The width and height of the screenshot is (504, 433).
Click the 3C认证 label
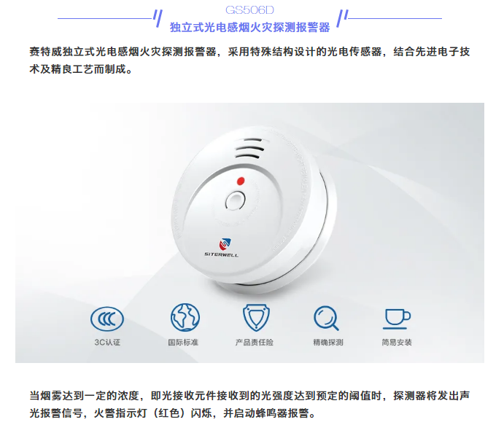click(107, 343)
